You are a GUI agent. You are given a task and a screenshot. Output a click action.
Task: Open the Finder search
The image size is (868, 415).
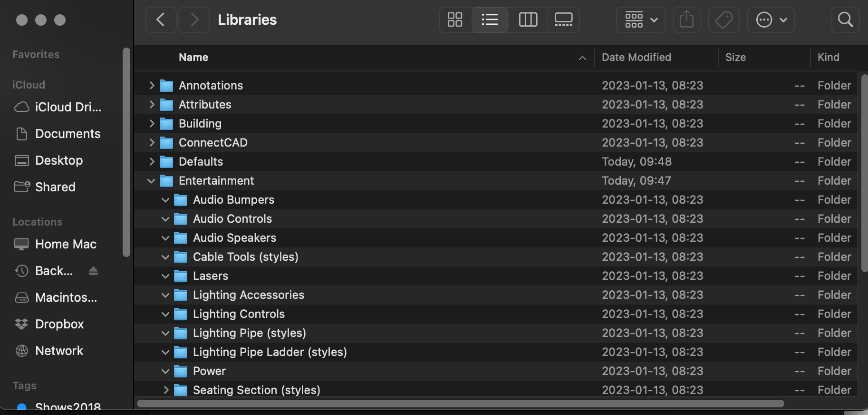(x=845, y=20)
